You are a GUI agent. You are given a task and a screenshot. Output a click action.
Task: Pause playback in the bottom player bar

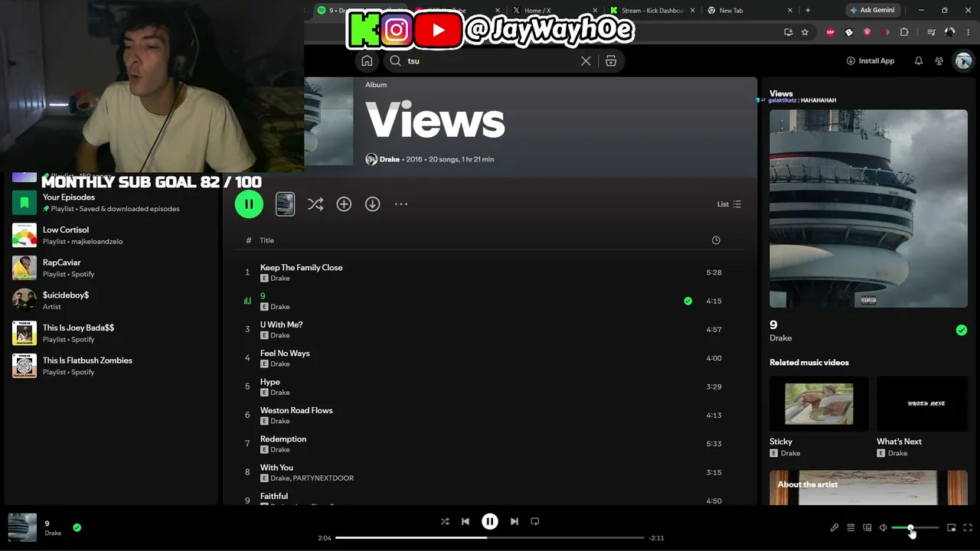490,521
